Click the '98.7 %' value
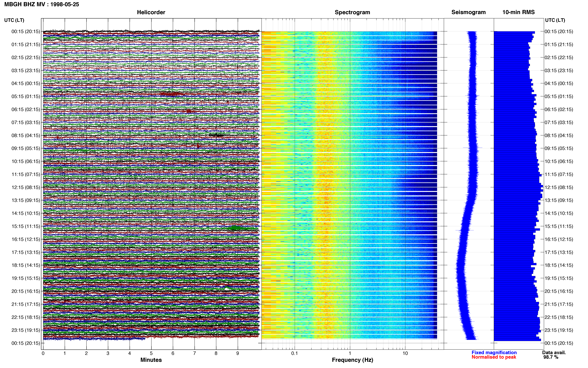 tap(551, 357)
